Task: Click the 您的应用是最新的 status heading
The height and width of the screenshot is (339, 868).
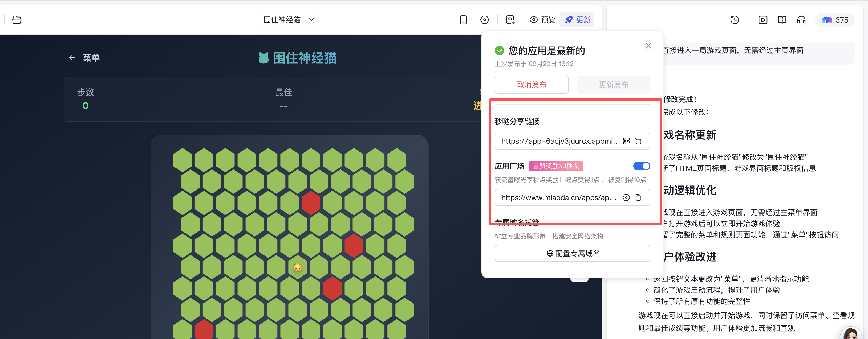Action: pyautogui.click(x=546, y=51)
